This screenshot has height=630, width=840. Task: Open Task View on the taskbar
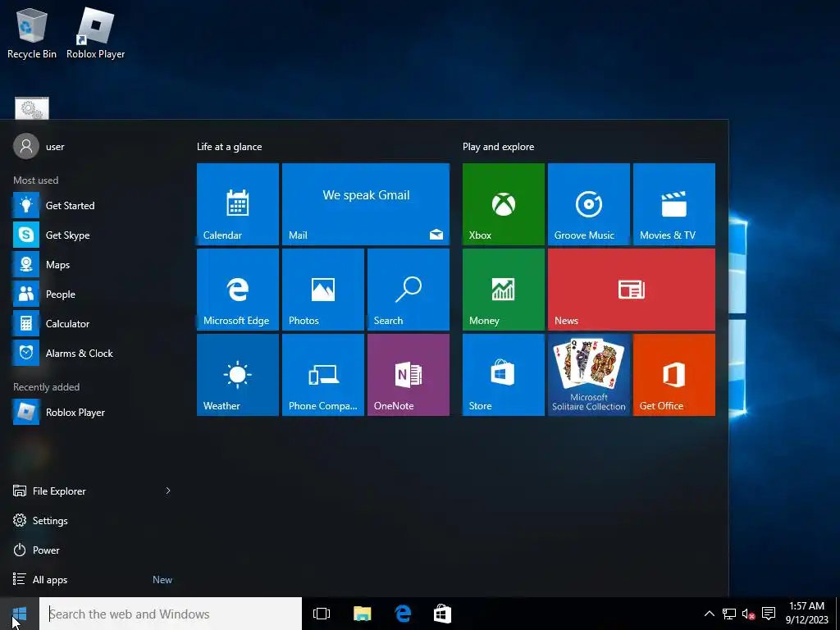coord(322,614)
